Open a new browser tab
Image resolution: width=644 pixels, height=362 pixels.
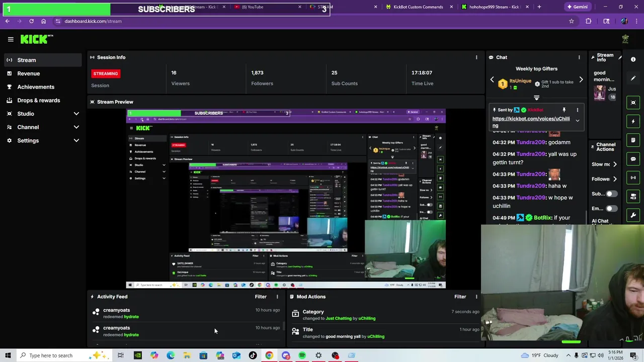539,7
